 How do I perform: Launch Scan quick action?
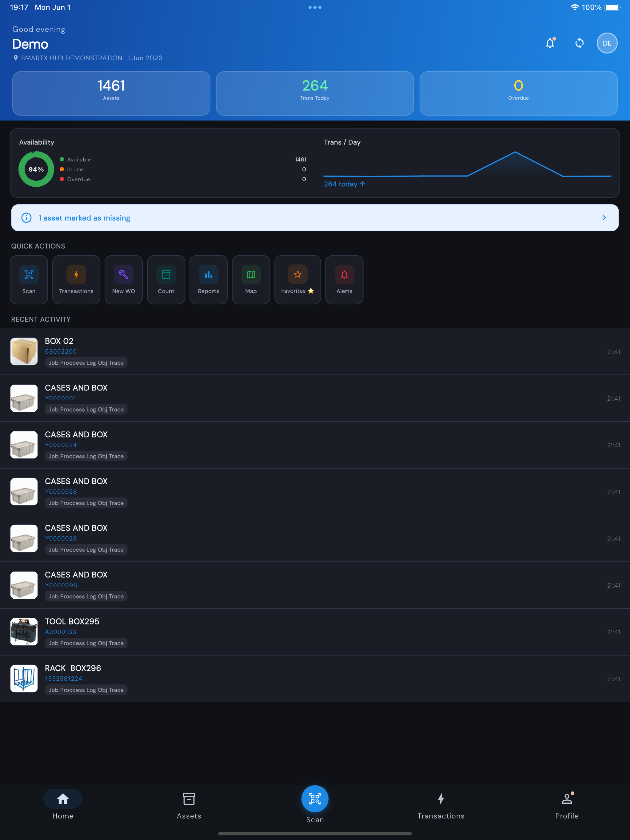pos(29,280)
